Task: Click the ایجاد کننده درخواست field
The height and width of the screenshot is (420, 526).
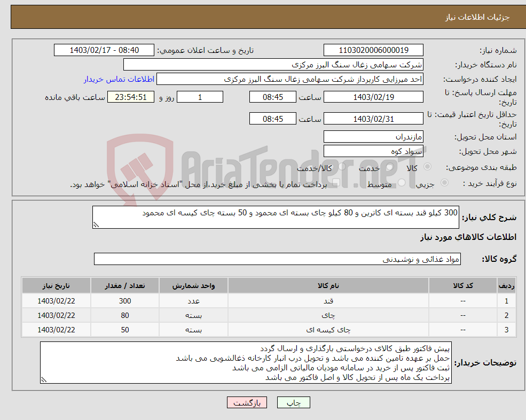Action: tap(290, 79)
